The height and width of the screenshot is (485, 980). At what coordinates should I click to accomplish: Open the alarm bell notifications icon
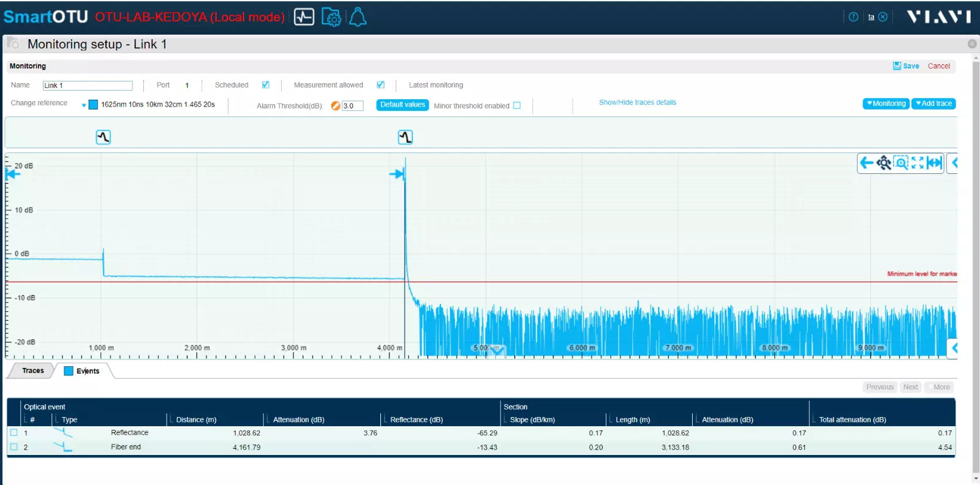pos(358,17)
